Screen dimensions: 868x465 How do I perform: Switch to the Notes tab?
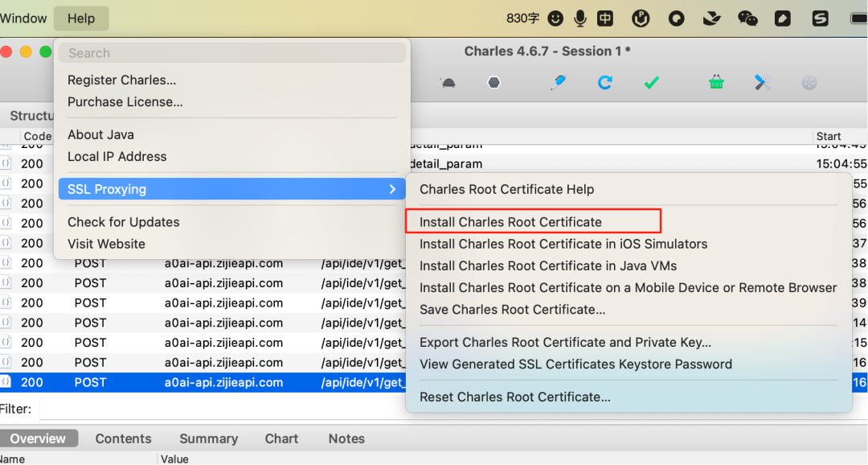[x=346, y=438]
